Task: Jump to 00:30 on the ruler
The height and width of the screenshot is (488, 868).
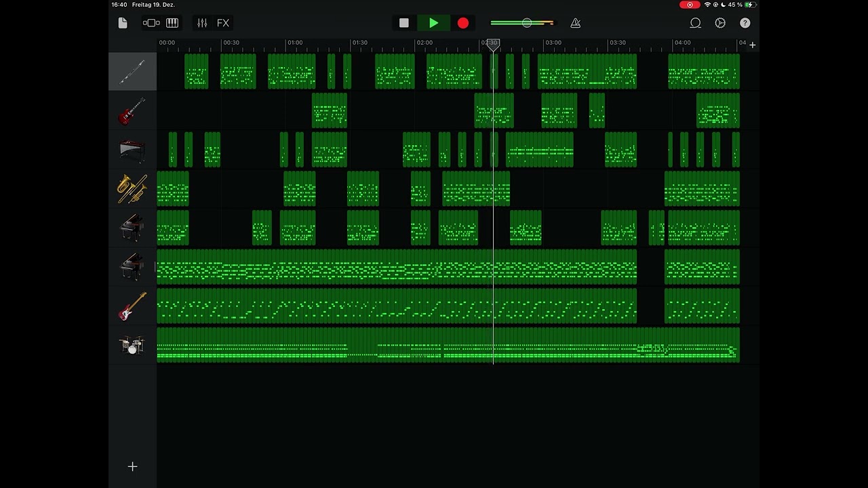Action: coord(231,43)
